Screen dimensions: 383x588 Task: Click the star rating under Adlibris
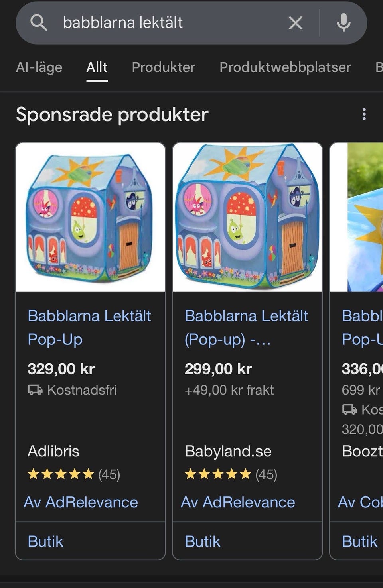tap(61, 474)
